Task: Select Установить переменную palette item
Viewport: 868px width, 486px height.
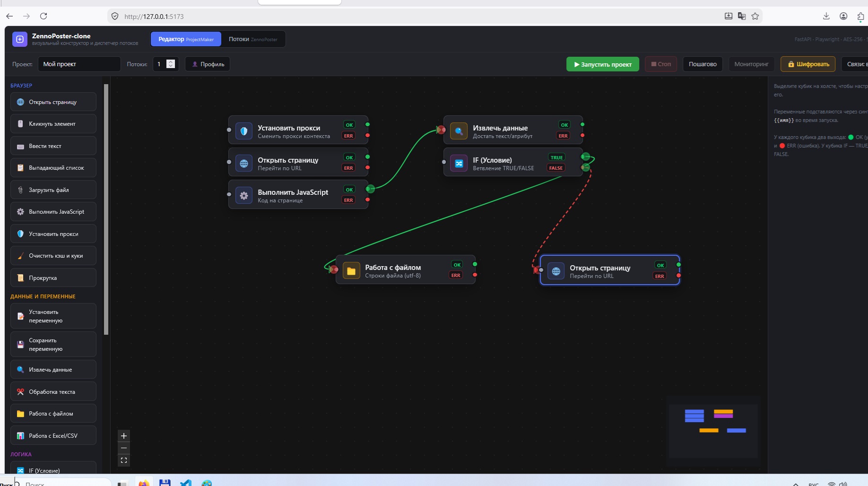Action: click(x=53, y=316)
